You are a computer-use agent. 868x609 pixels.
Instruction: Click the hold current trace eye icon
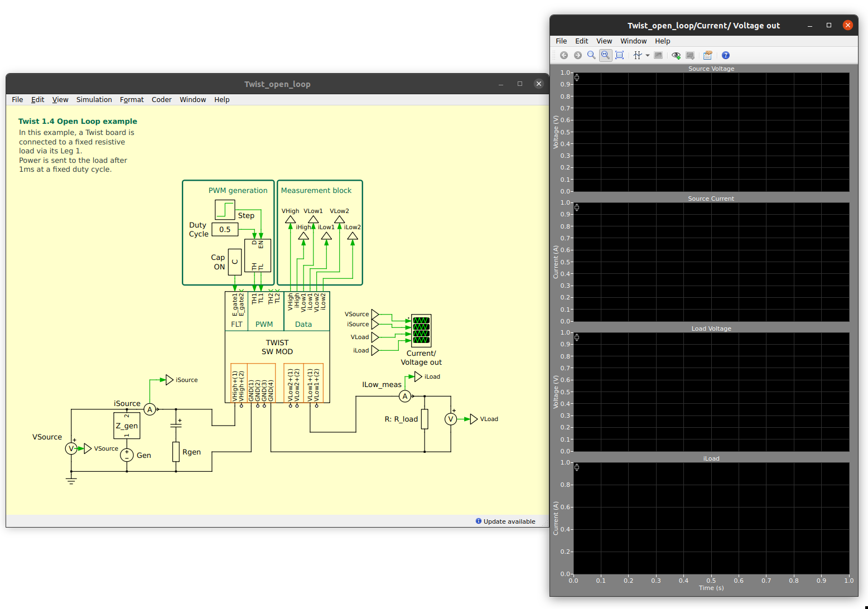(676, 55)
